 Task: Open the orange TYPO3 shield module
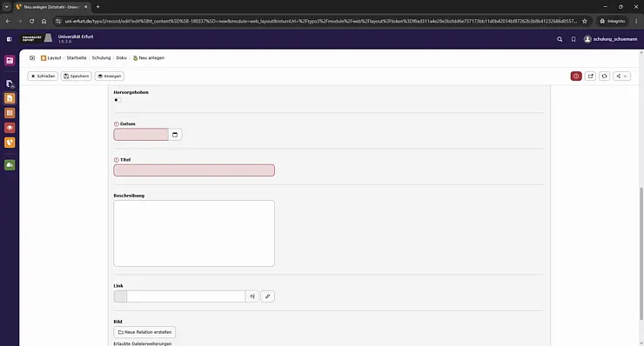click(x=10, y=143)
